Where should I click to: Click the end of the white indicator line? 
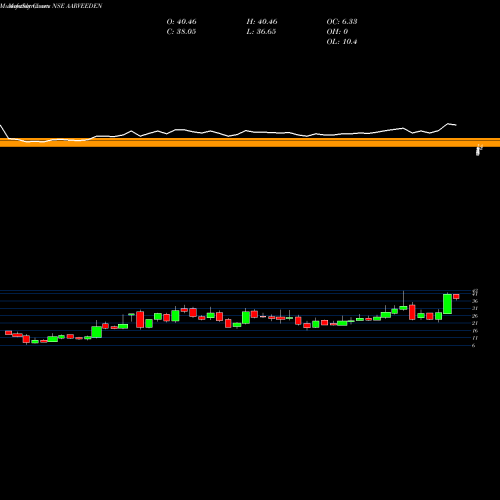tap(456, 125)
